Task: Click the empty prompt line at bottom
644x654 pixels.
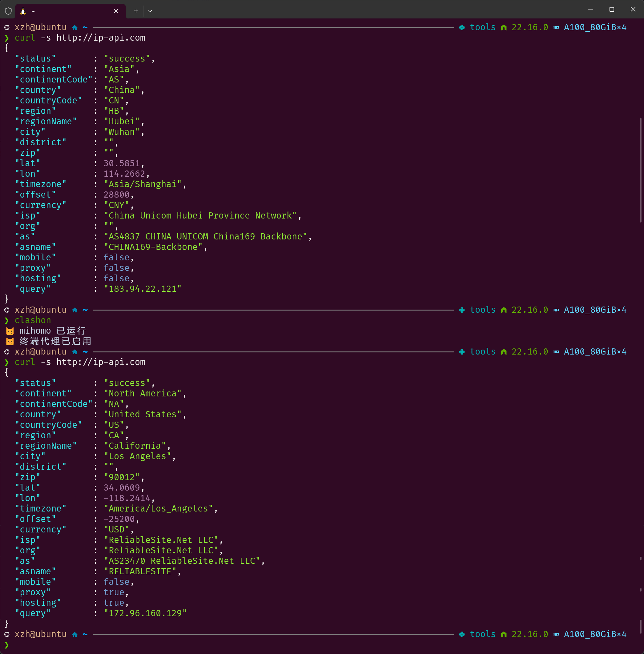Action: coord(321,645)
